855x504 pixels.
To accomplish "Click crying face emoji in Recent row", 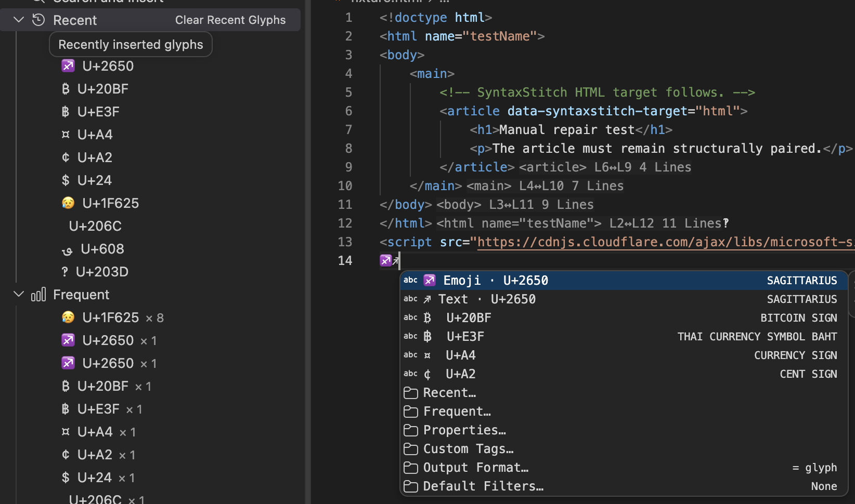I will tap(68, 203).
